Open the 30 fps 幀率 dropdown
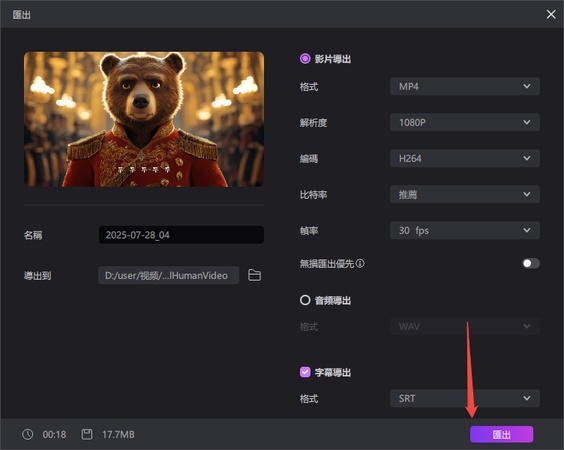 465,230
